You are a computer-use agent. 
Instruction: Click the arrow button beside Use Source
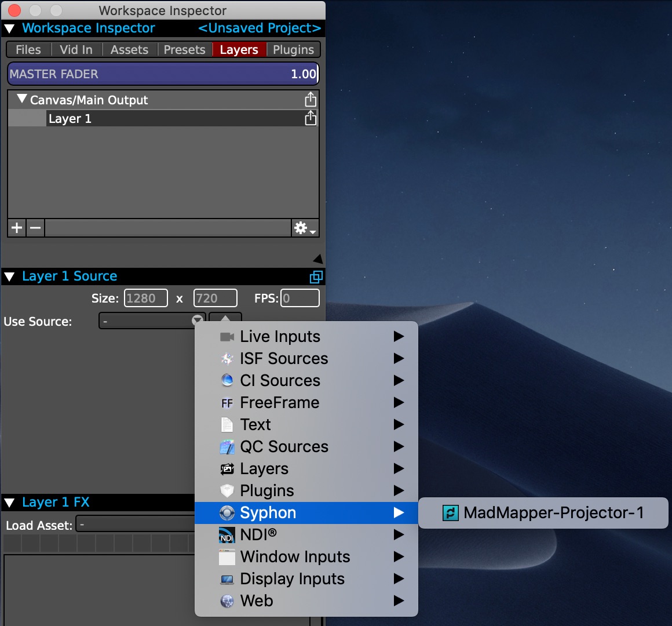pos(225,318)
